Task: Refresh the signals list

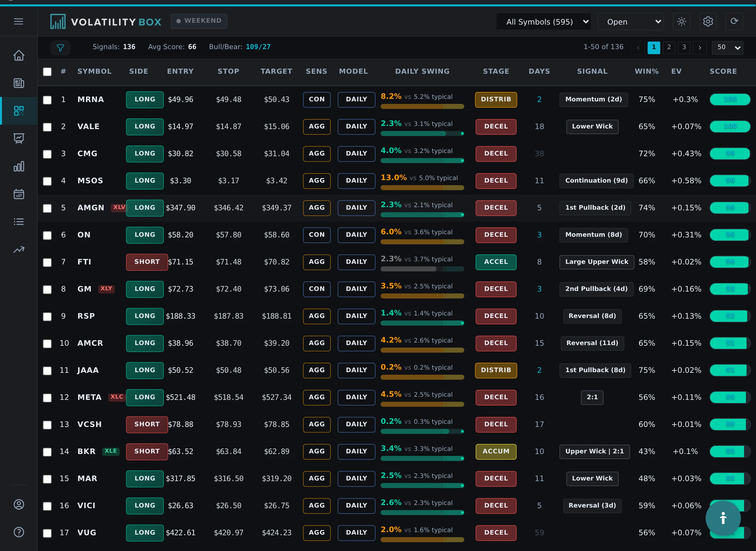Action: (734, 22)
